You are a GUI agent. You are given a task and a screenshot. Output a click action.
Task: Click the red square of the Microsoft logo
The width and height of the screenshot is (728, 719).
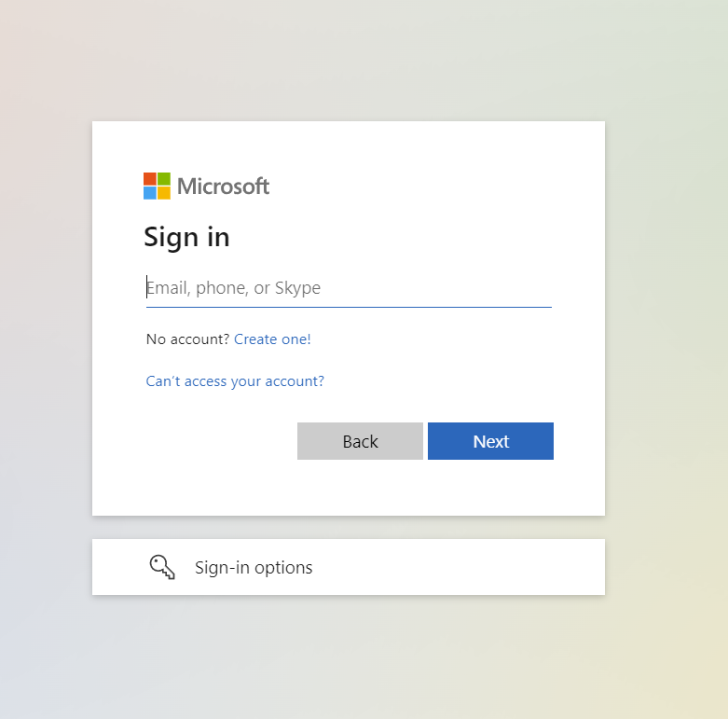pos(150,179)
